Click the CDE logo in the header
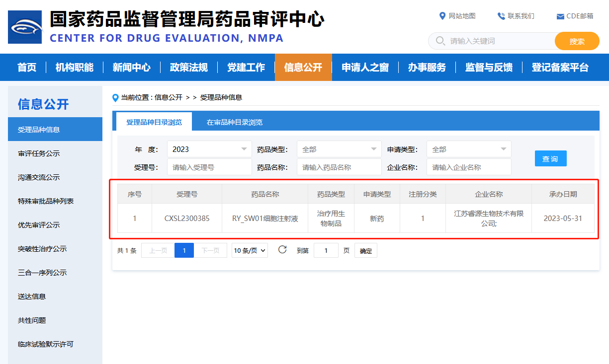The image size is (609, 364). coord(25,27)
